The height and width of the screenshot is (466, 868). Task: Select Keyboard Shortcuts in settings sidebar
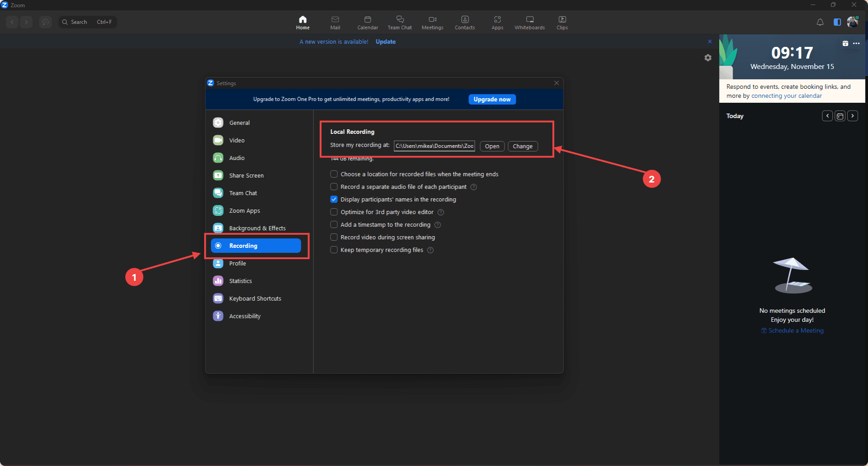point(255,298)
